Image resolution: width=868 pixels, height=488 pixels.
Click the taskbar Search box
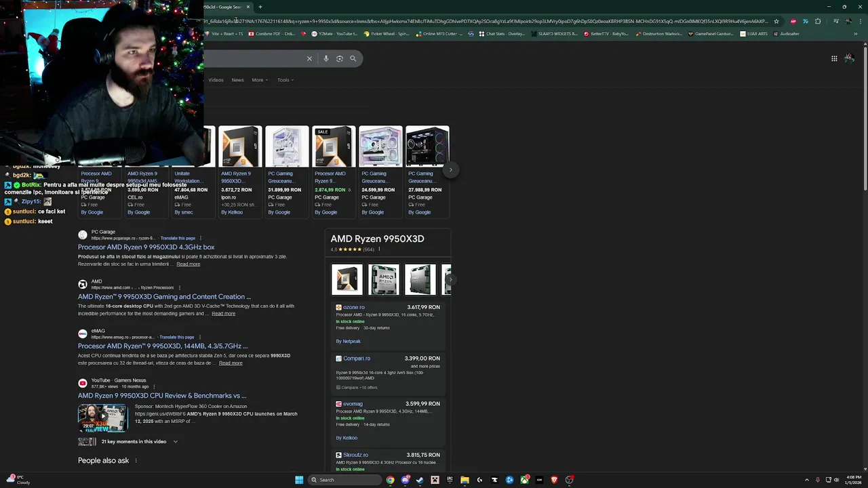pyautogui.click(x=344, y=480)
